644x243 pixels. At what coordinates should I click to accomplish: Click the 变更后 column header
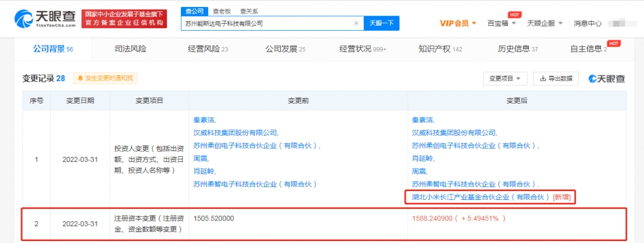pyautogui.click(x=517, y=100)
